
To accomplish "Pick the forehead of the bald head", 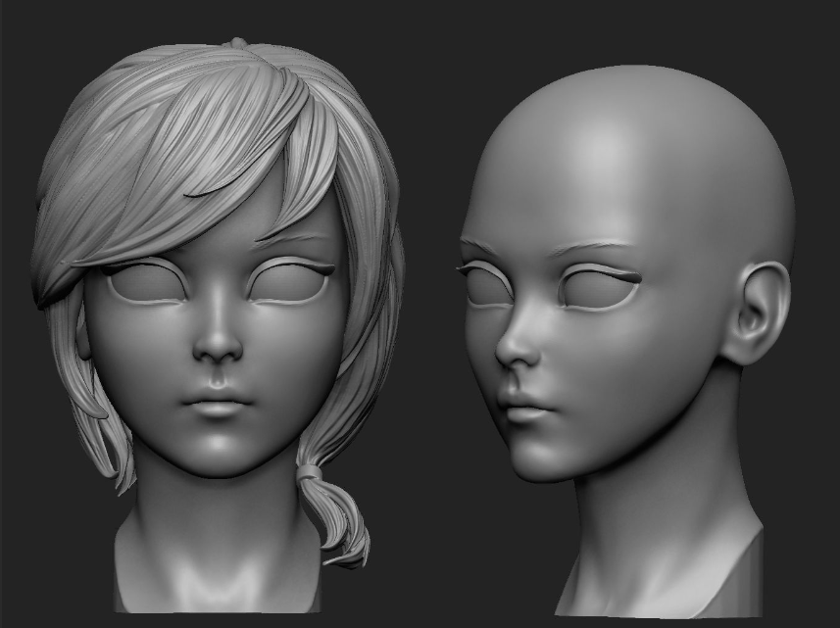I will (x=568, y=186).
